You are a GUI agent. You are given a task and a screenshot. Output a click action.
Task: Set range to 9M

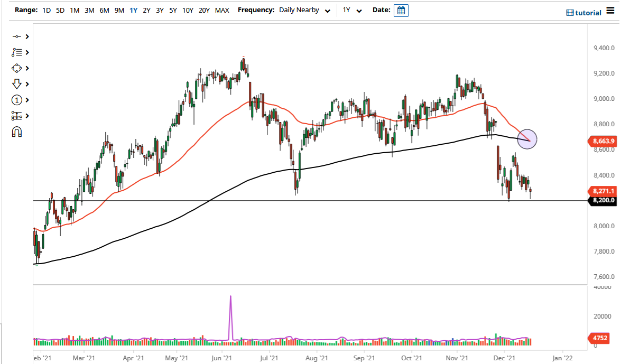pos(119,10)
